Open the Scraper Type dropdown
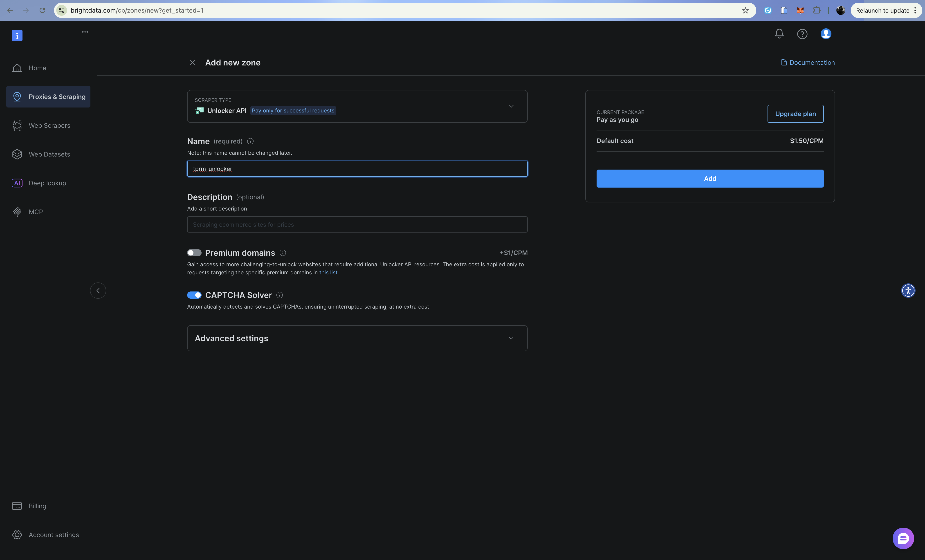Image resolution: width=925 pixels, height=560 pixels. pyautogui.click(x=511, y=107)
